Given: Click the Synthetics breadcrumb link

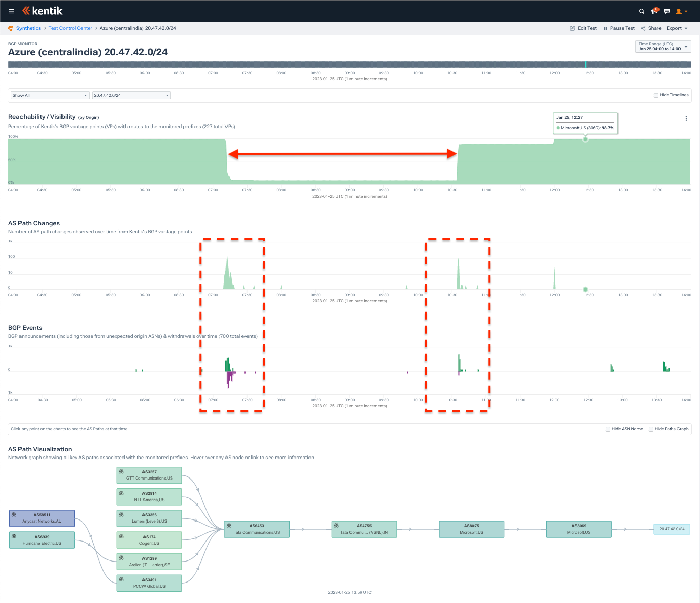Looking at the screenshot, I should click(x=29, y=28).
